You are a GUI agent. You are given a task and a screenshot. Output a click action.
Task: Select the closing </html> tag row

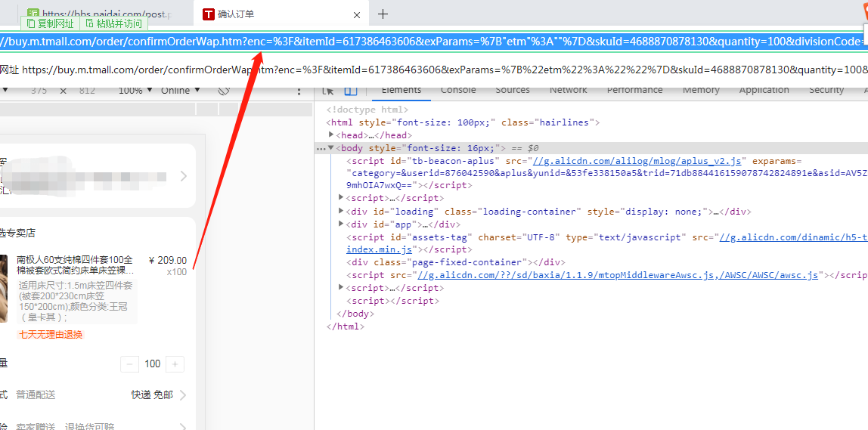click(346, 326)
